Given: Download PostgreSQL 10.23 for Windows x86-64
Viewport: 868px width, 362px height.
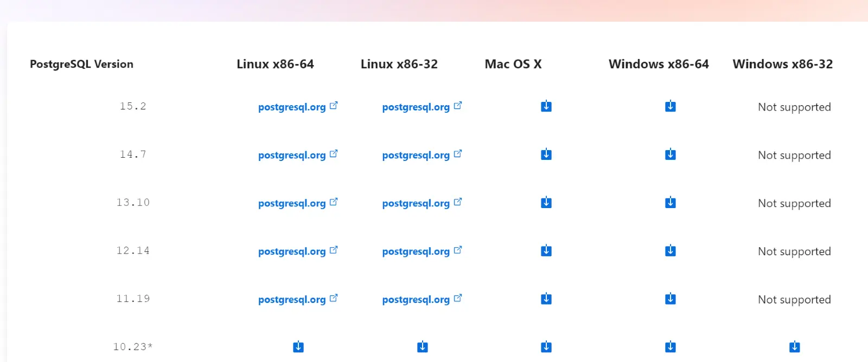Looking at the screenshot, I should point(671,347).
